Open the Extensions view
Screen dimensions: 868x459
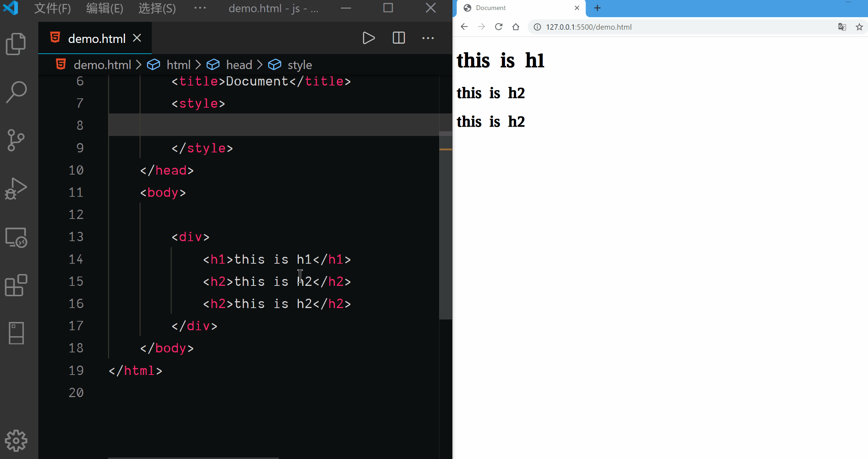pos(16,285)
